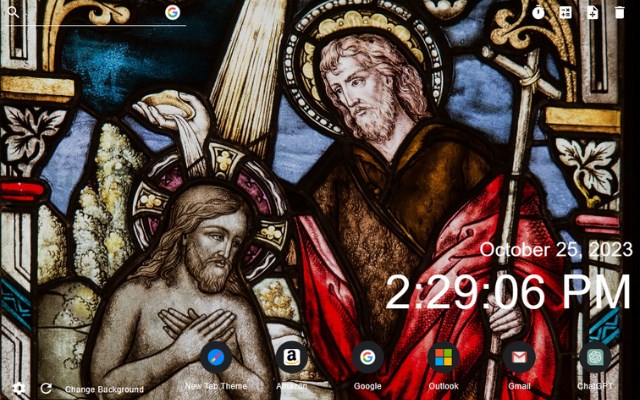Open the Gmail shortcut

519,358
